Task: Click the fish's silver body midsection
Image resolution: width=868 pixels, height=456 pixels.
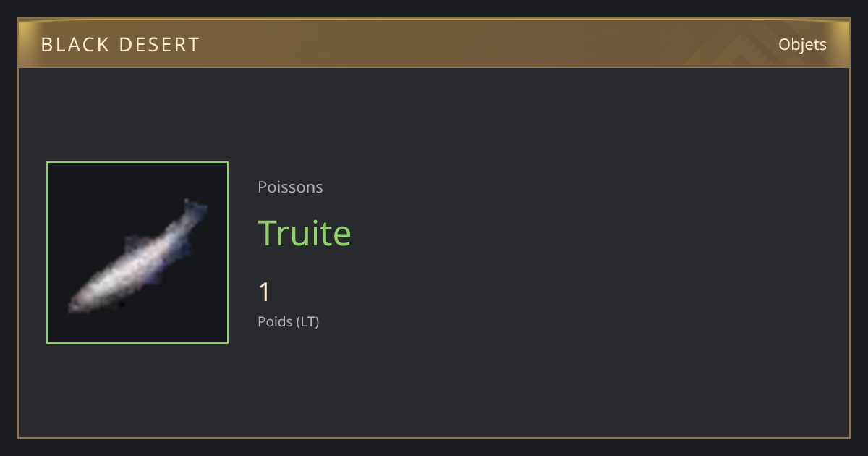Action: [134, 264]
